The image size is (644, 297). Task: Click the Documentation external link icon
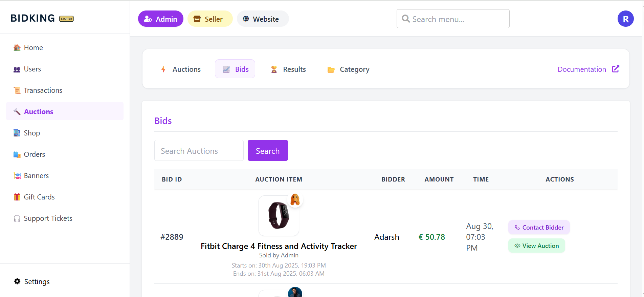click(x=616, y=69)
